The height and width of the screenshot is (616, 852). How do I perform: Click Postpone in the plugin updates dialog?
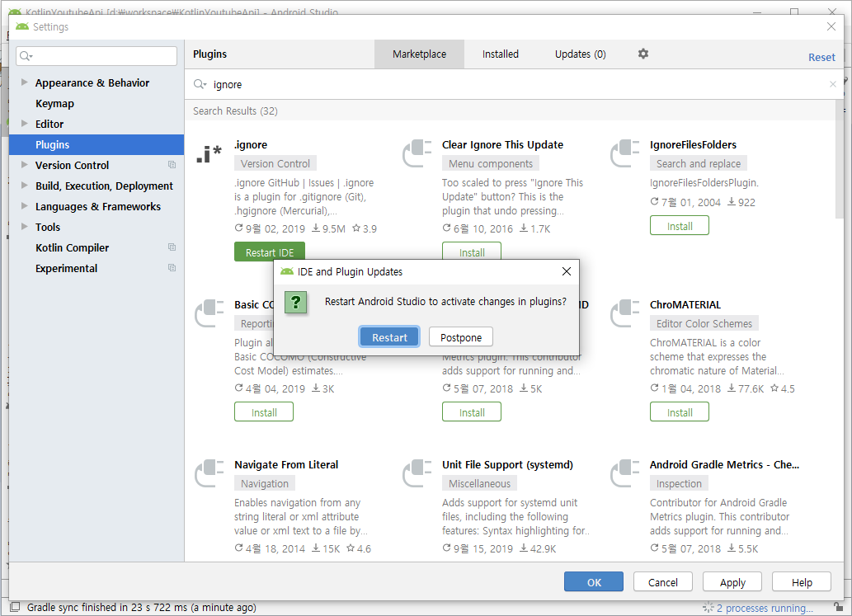461,336
